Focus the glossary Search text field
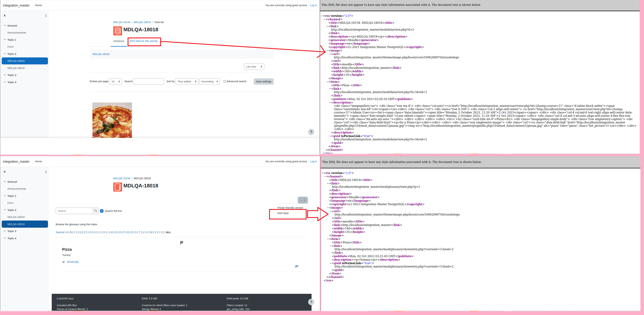 coord(74,211)
